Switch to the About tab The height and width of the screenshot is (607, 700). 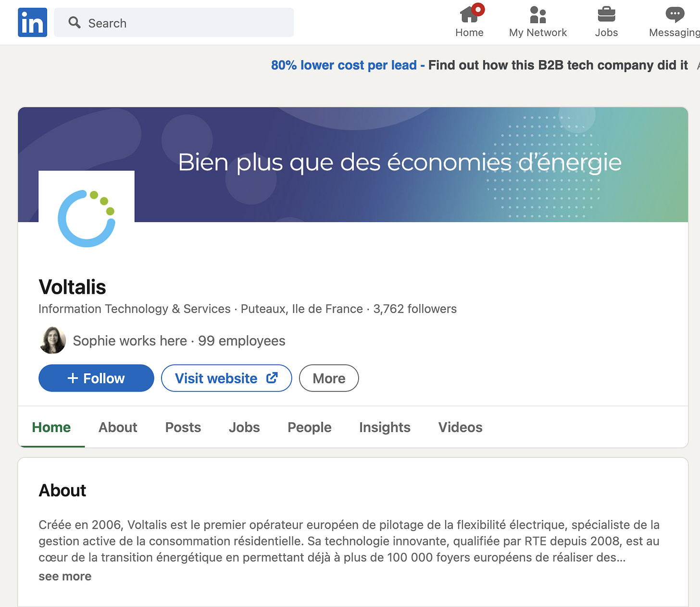[118, 427]
